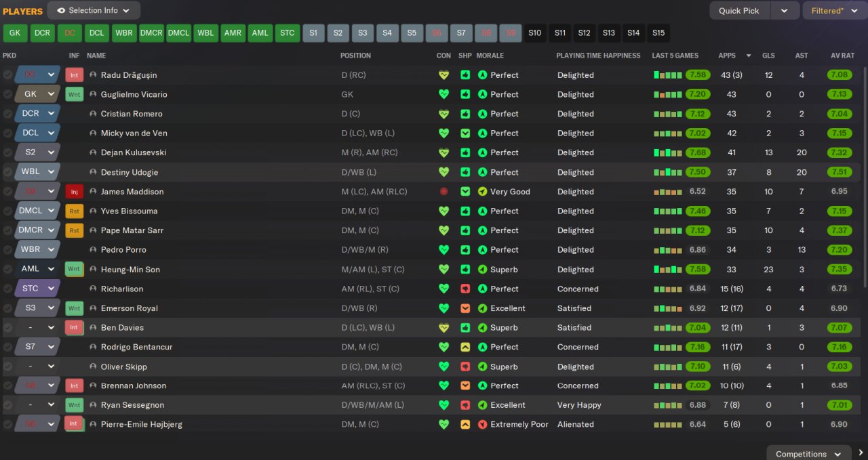Open the Competitions dropdown
The height and width of the screenshot is (460, 868).
808,453
